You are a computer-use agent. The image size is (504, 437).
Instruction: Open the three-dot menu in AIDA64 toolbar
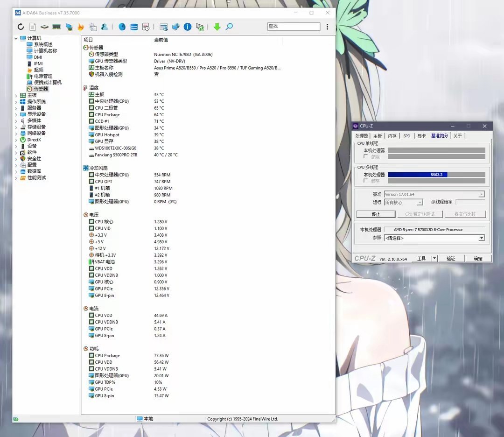tap(327, 27)
